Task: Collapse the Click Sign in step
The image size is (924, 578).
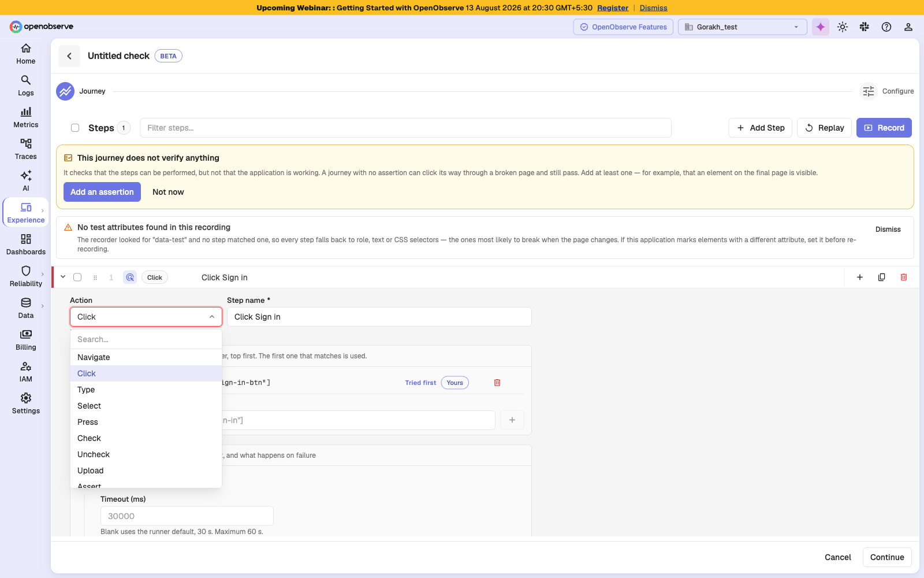Action: click(63, 277)
